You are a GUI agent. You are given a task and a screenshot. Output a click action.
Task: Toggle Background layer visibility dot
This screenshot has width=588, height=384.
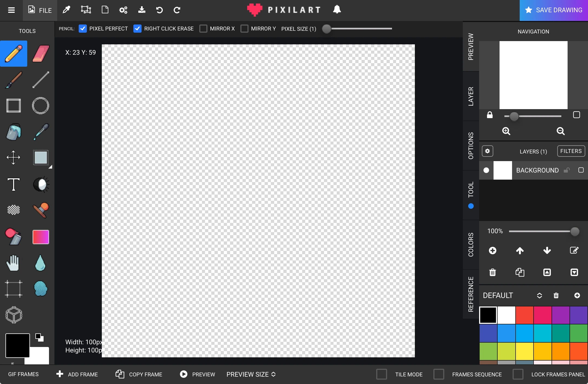[x=486, y=170]
